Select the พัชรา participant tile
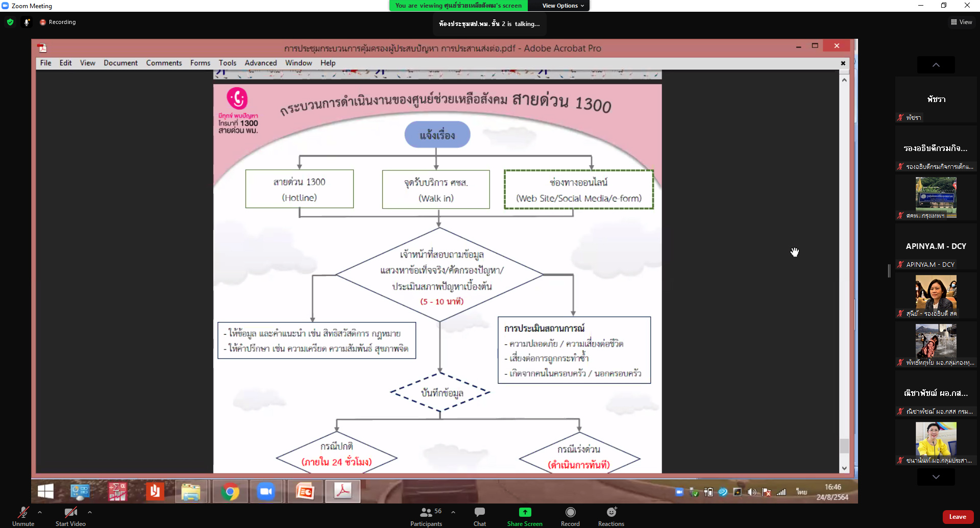This screenshot has height=528, width=980. 936,100
